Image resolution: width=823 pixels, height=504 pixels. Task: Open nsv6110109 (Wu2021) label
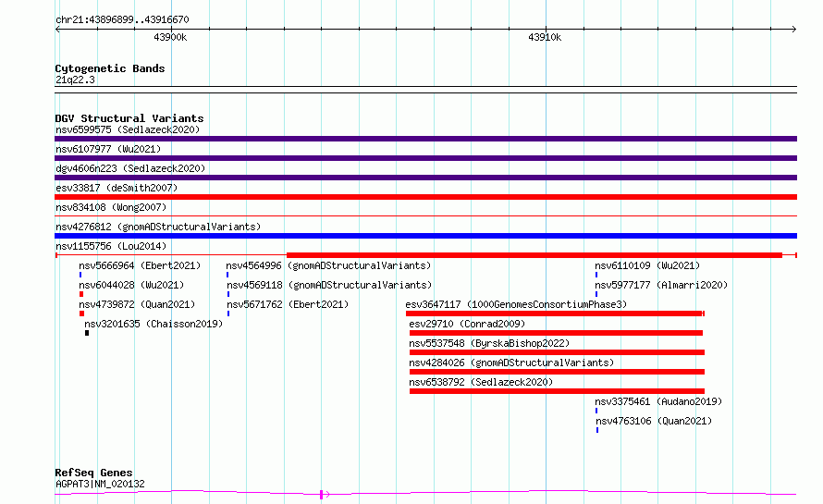647,265
